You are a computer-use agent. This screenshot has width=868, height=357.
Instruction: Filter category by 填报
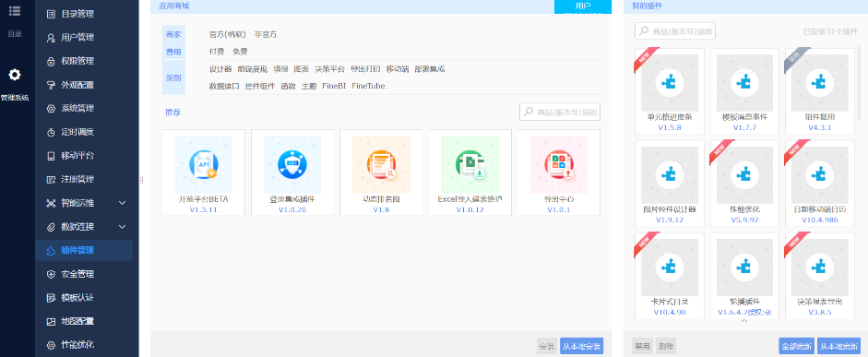pos(280,69)
